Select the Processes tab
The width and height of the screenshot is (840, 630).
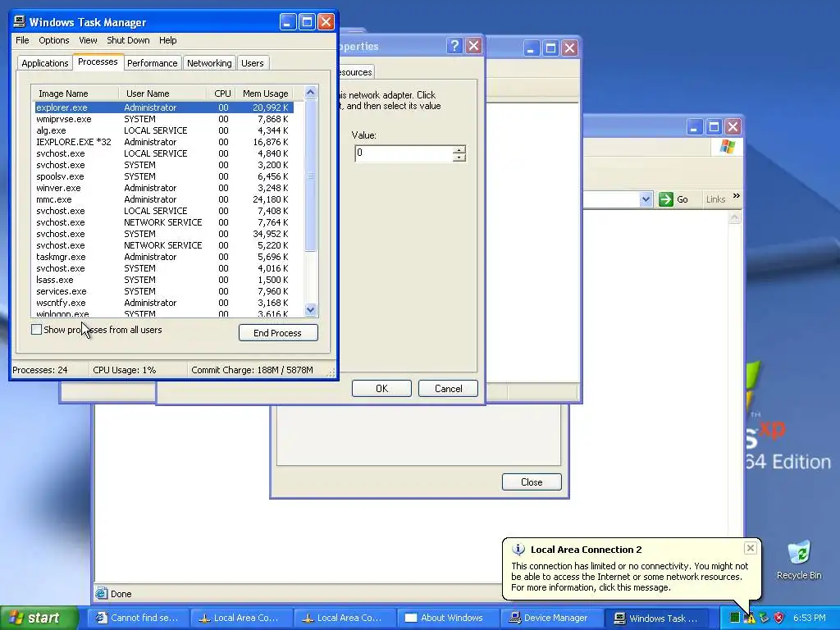(x=98, y=62)
